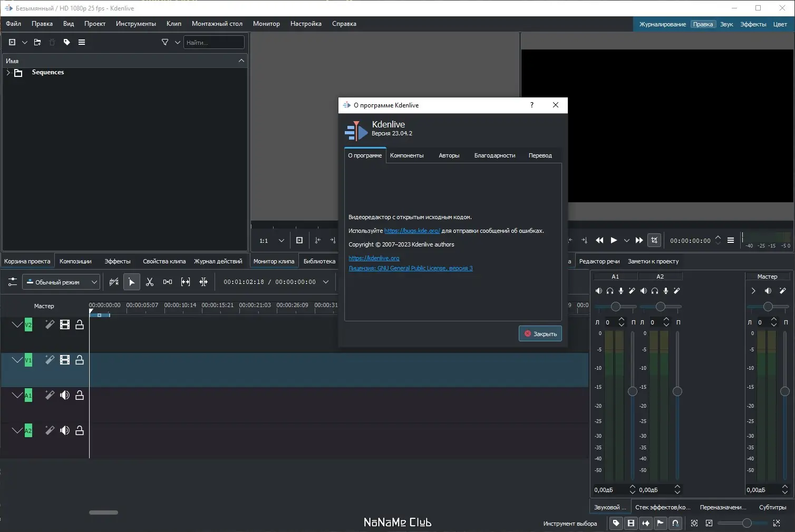Select the Ripple tool in timeline toolbar
The height and width of the screenshot is (532, 795).
click(203, 282)
